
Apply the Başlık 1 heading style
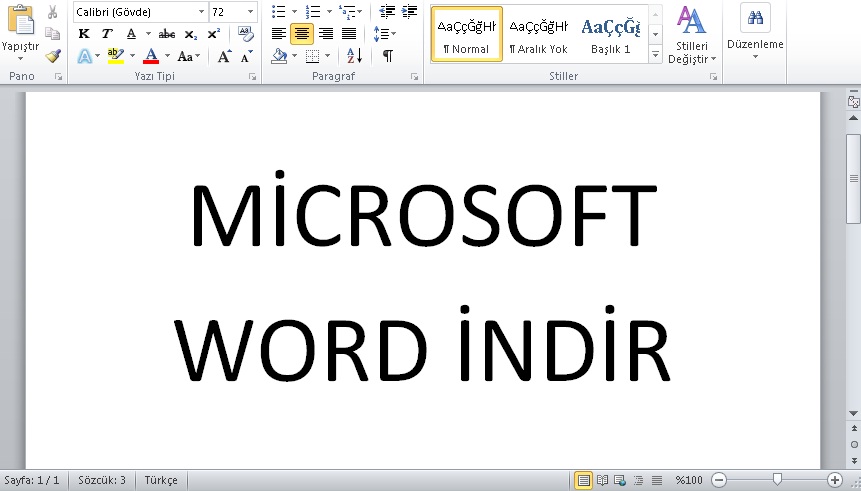[611, 35]
